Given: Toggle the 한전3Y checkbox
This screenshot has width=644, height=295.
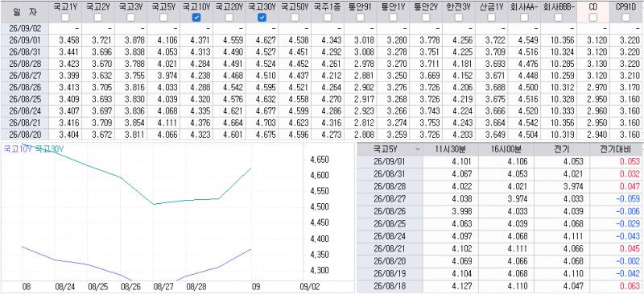Looking at the screenshot, I should (459, 17).
